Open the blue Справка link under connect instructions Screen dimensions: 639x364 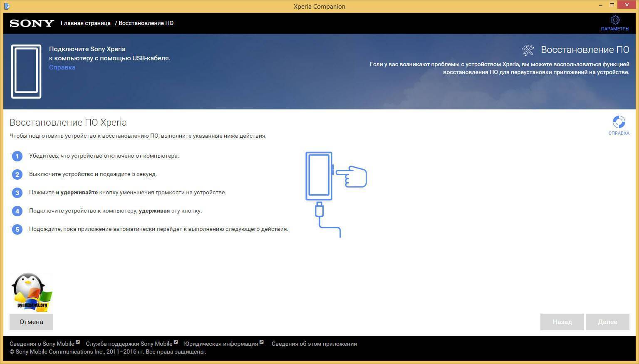[x=62, y=67]
